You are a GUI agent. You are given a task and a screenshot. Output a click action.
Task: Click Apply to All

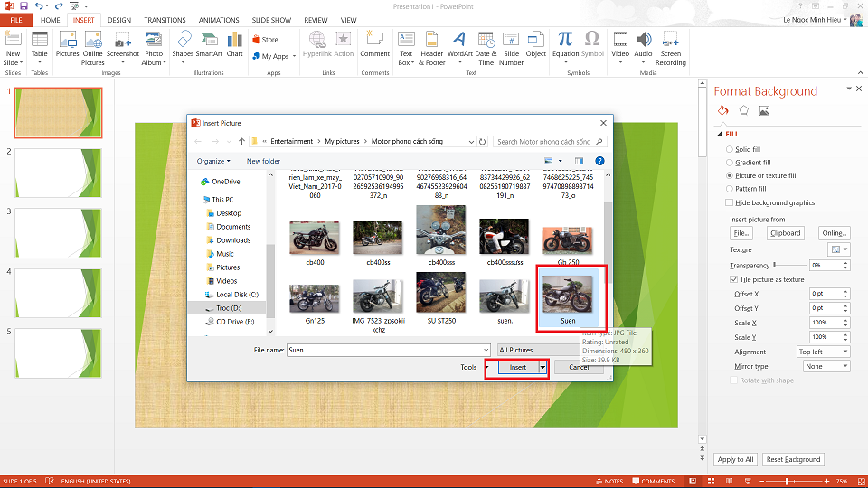(735, 459)
